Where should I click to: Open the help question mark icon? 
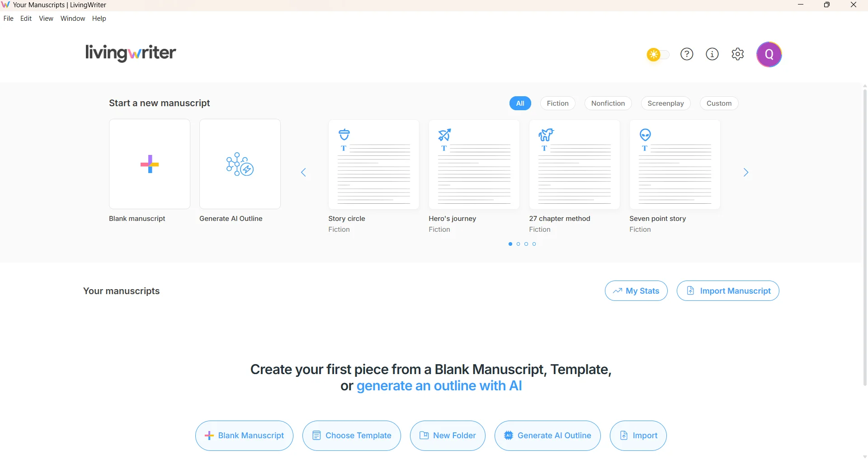(686, 54)
